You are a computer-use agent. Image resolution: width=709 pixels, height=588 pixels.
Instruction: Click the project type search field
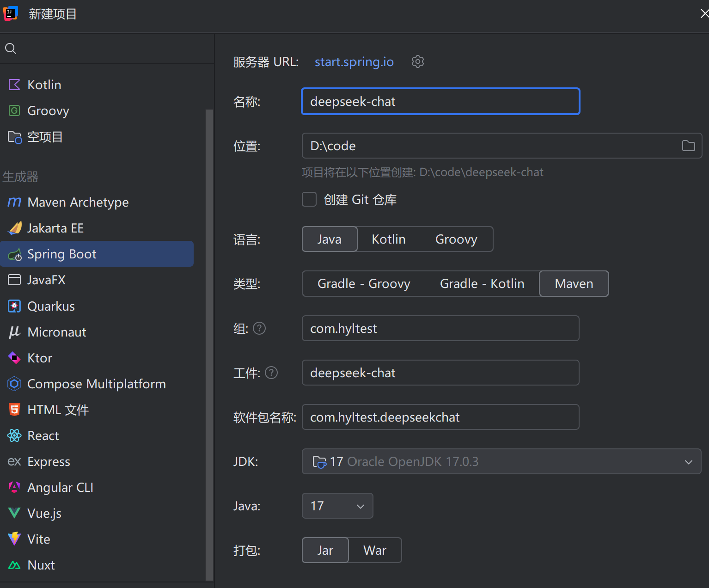(107, 49)
